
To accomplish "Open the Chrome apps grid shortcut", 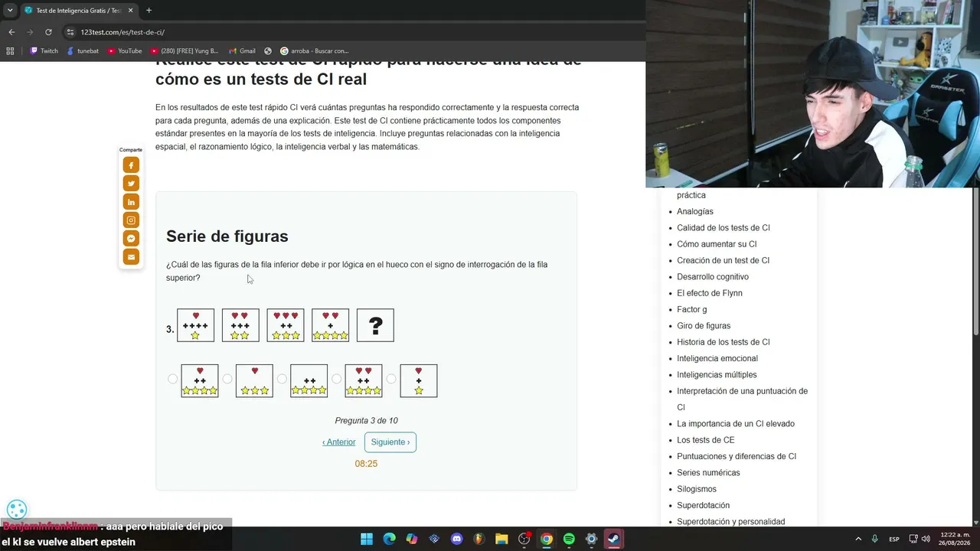I will coord(10,51).
